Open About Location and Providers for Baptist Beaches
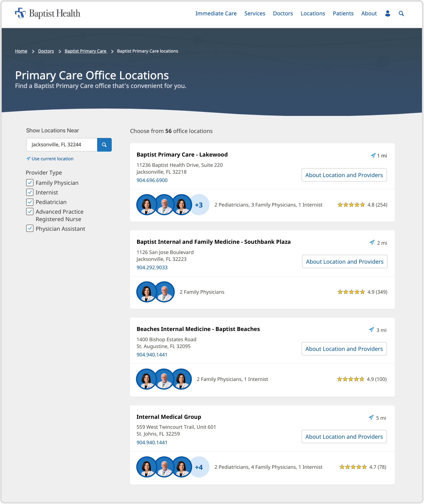The width and height of the screenshot is (424, 504). pyautogui.click(x=344, y=349)
